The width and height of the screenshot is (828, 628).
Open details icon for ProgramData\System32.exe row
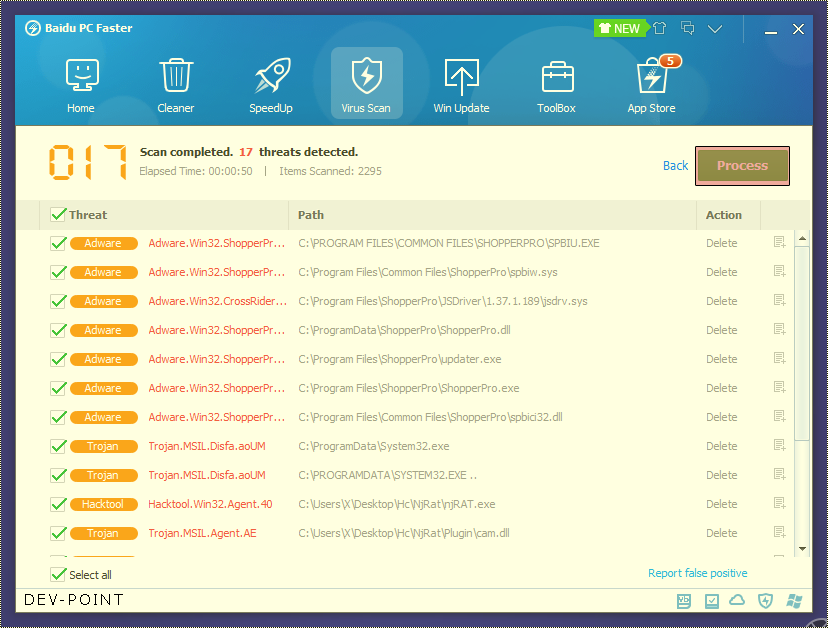pos(779,446)
